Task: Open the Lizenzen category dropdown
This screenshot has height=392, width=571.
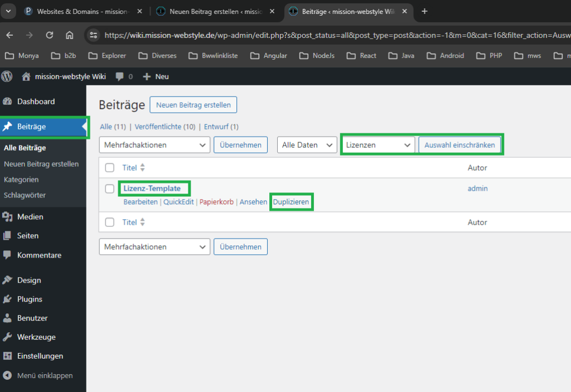Action: [x=378, y=145]
